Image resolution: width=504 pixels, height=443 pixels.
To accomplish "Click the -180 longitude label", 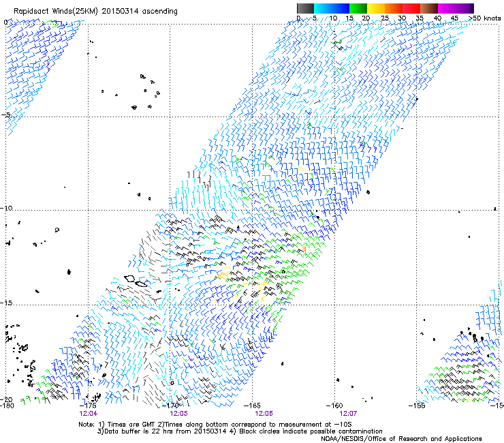I will pos(7,406).
